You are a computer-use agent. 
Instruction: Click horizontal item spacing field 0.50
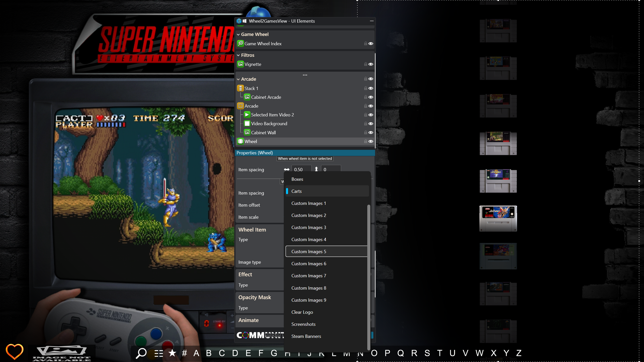tap(301, 169)
